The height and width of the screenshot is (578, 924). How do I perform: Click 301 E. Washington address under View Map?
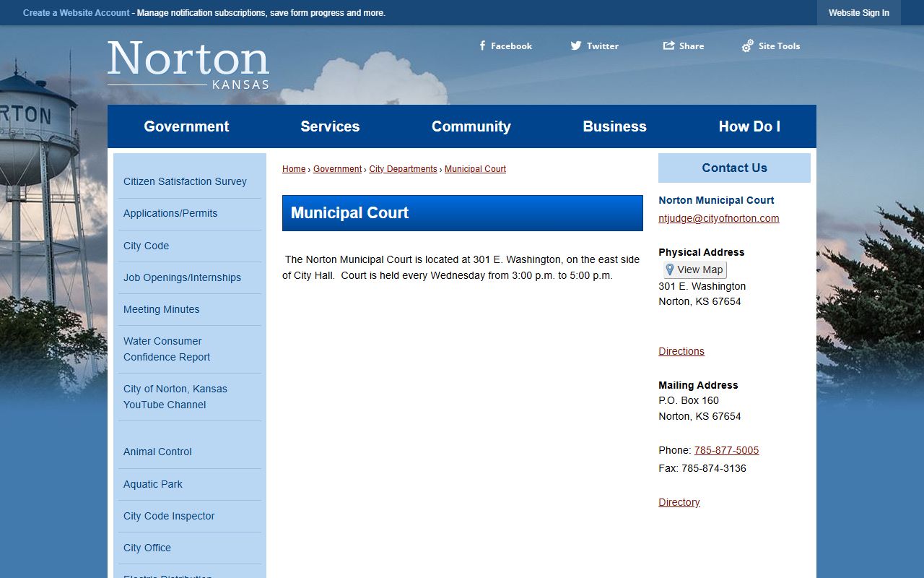tap(702, 286)
